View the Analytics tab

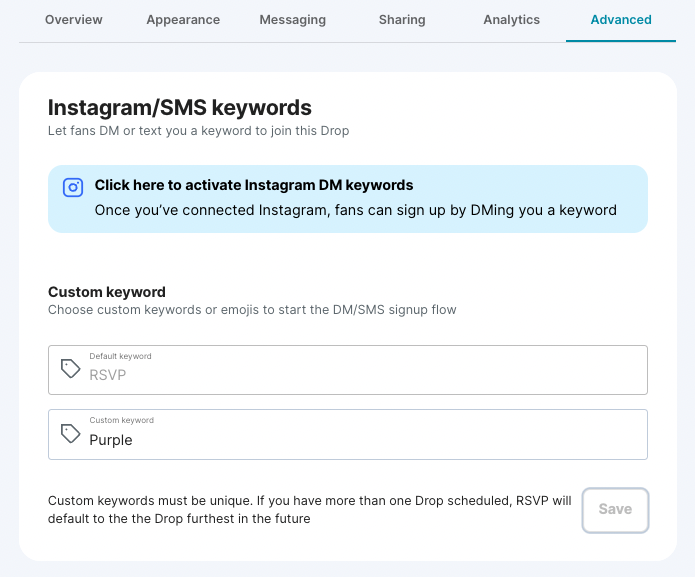[511, 20]
